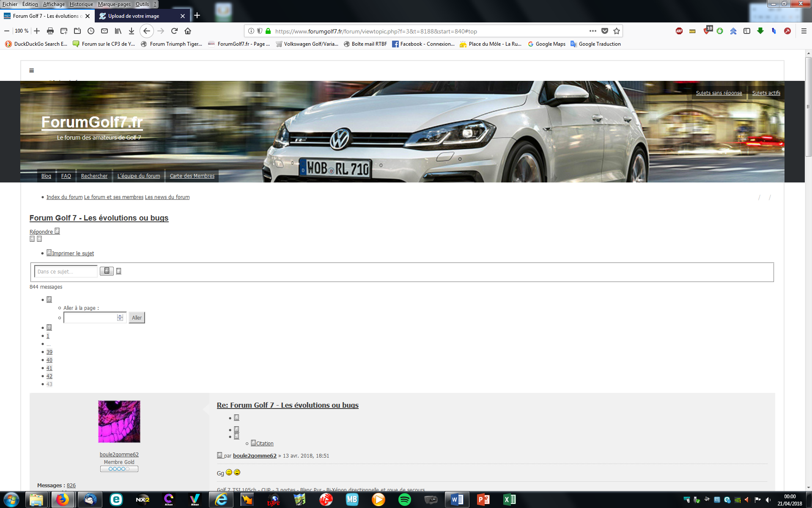Open the Firefox hamburger menu
This screenshot has width=812, height=508.
(804, 31)
